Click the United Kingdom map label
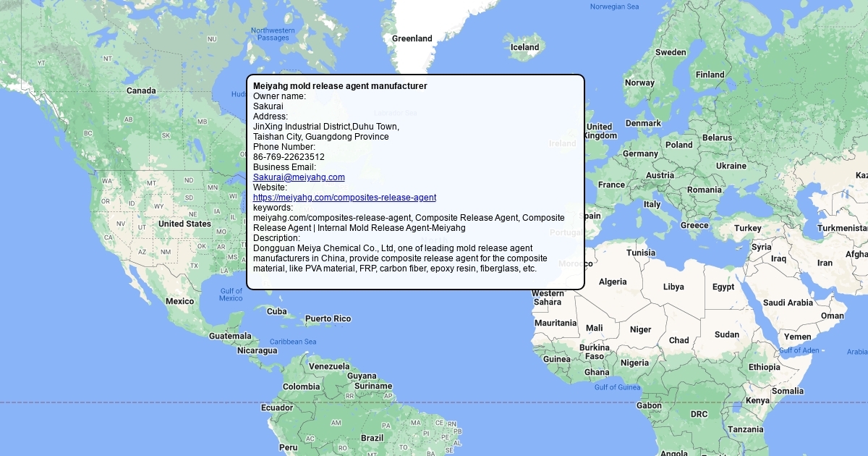The image size is (868, 456). 600,131
